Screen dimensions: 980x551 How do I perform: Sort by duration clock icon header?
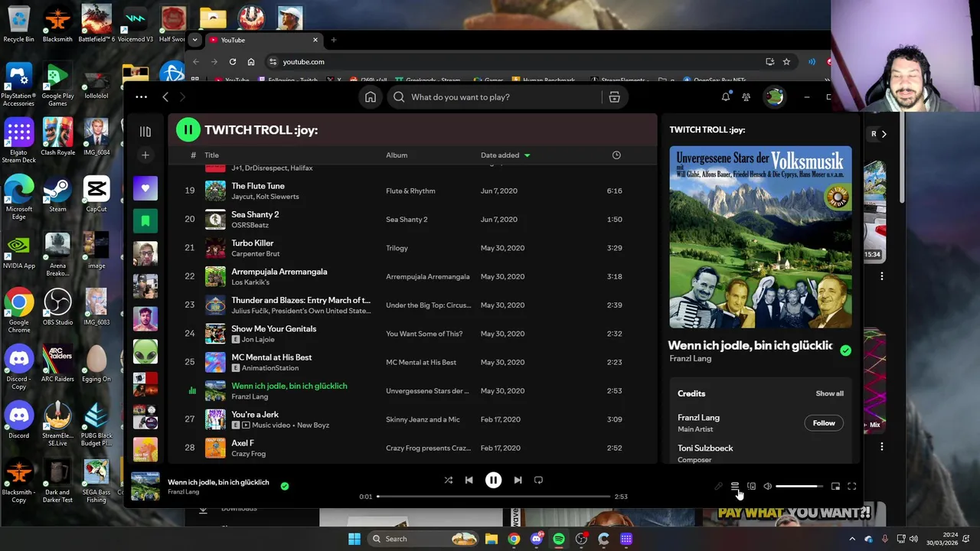pos(616,155)
